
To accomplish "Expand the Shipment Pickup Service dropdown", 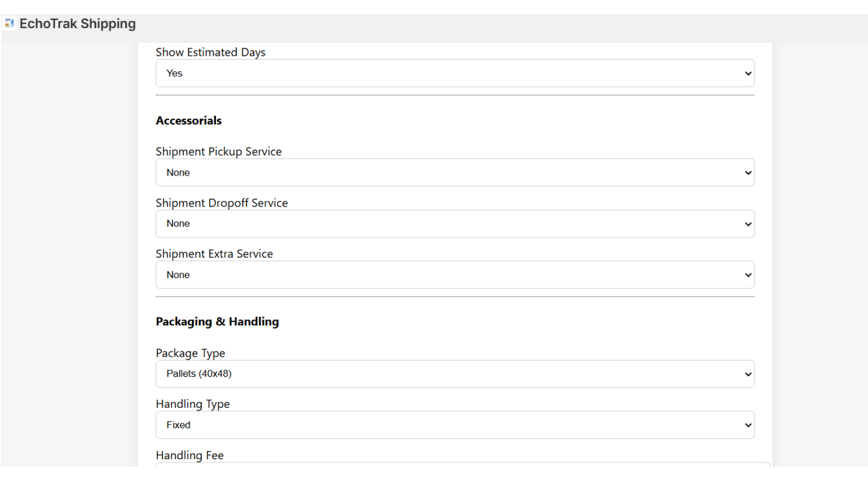I will click(455, 172).
